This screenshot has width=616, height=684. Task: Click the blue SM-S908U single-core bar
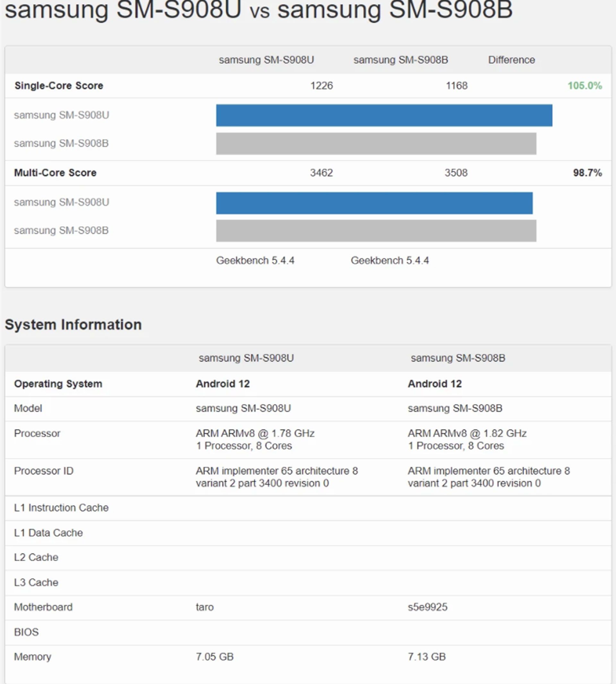[x=384, y=115]
